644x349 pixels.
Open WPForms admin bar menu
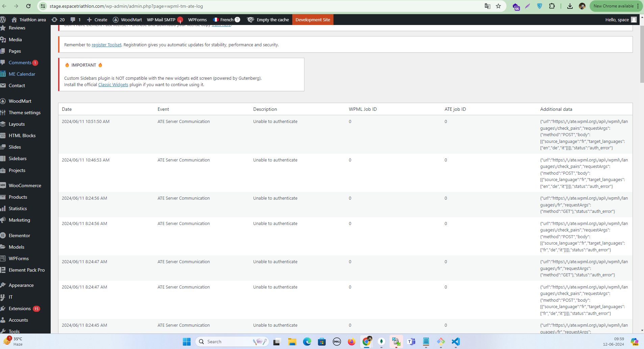tap(197, 20)
